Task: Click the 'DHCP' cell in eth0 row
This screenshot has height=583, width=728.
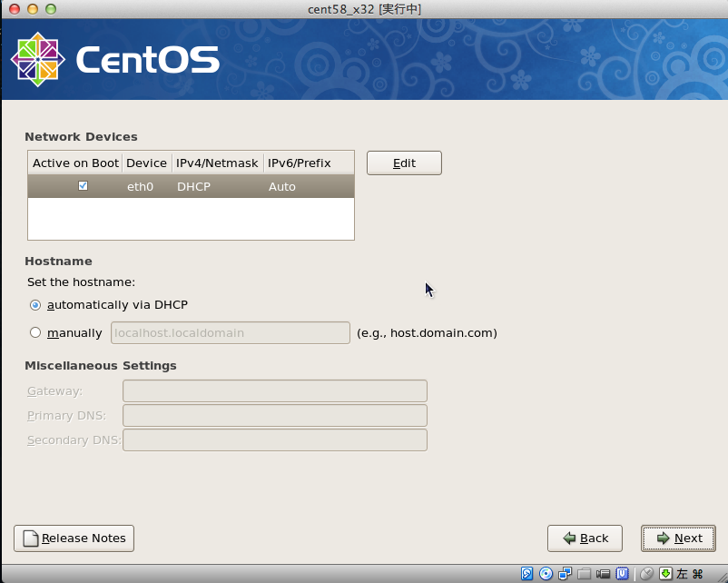Action: click(x=193, y=187)
